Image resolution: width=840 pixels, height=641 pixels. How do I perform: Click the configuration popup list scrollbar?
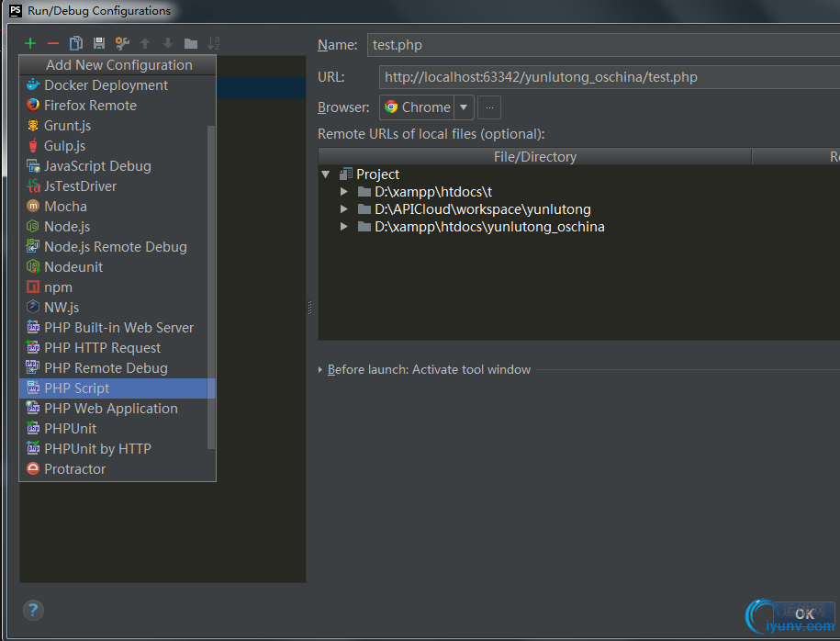pos(211,287)
